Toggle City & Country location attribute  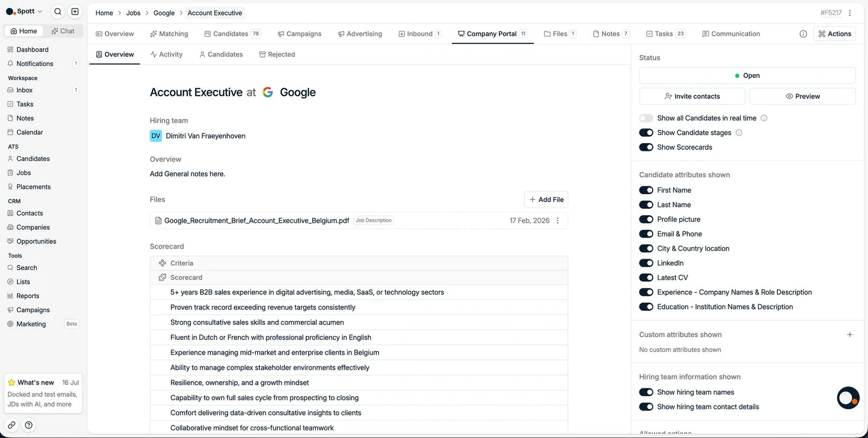(646, 249)
